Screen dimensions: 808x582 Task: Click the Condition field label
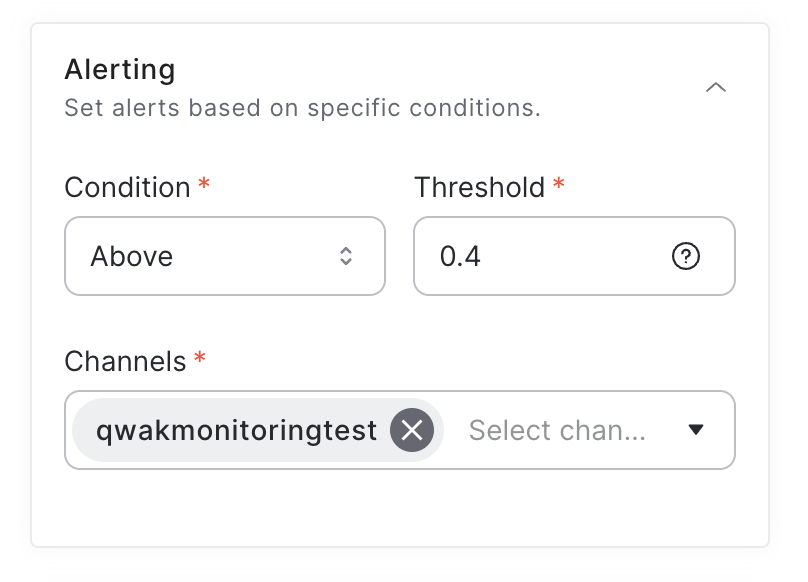point(127,187)
